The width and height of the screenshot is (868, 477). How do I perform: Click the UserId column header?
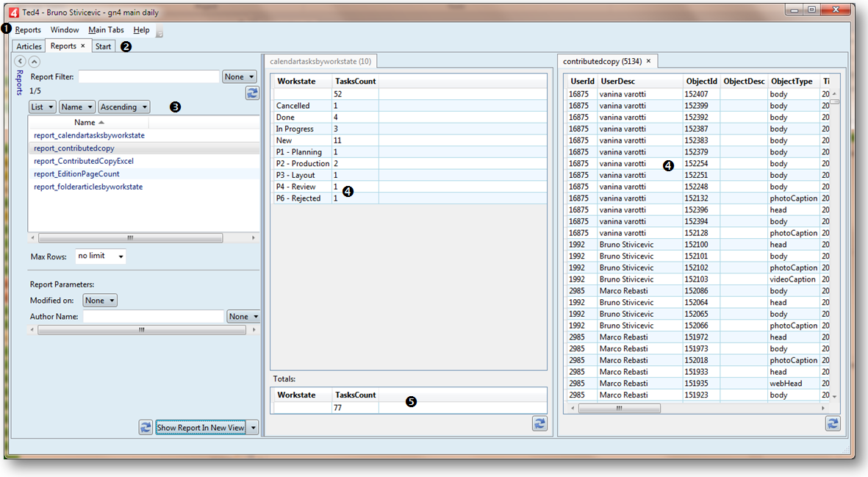(x=582, y=82)
